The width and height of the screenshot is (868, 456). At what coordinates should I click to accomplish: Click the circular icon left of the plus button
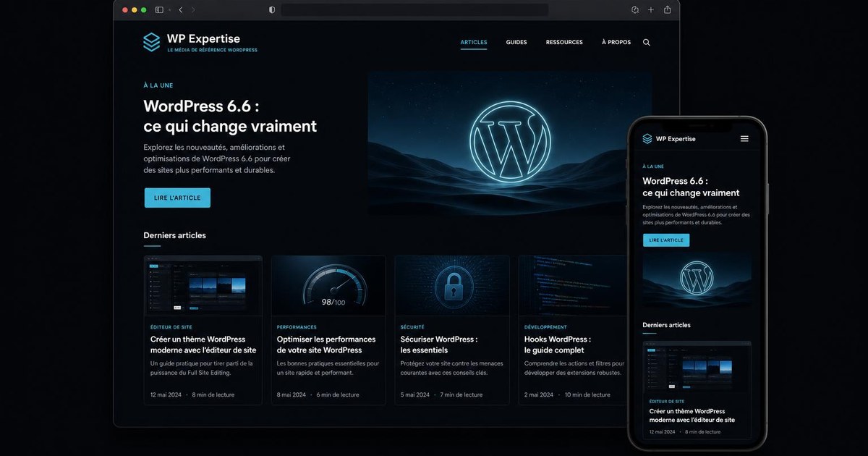[635, 10]
